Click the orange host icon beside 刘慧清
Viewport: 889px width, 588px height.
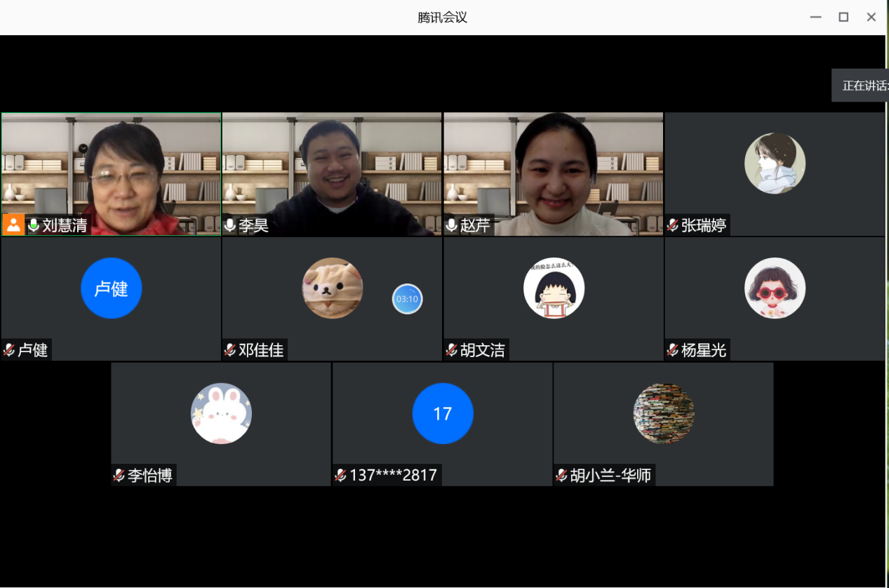point(13,225)
